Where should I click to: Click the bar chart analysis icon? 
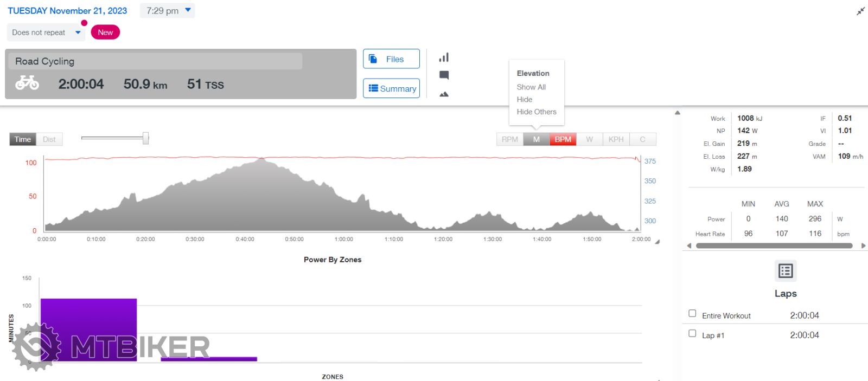click(x=444, y=57)
